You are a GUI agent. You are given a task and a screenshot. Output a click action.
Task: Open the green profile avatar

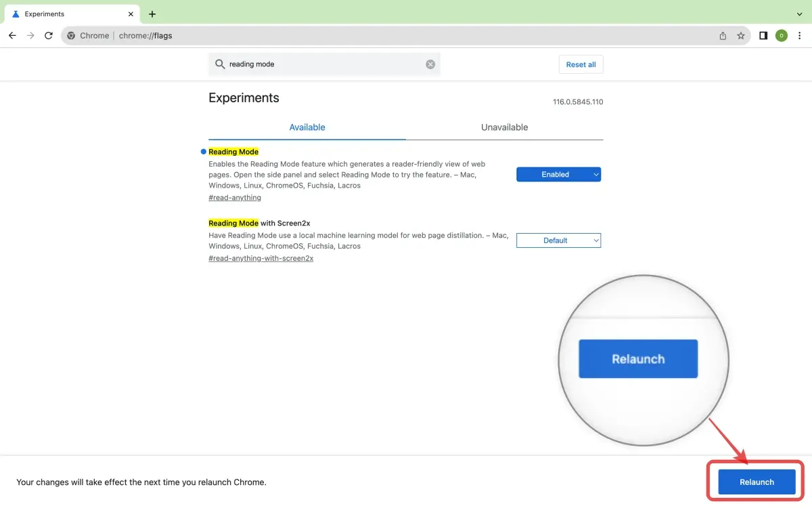pyautogui.click(x=782, y=36)
